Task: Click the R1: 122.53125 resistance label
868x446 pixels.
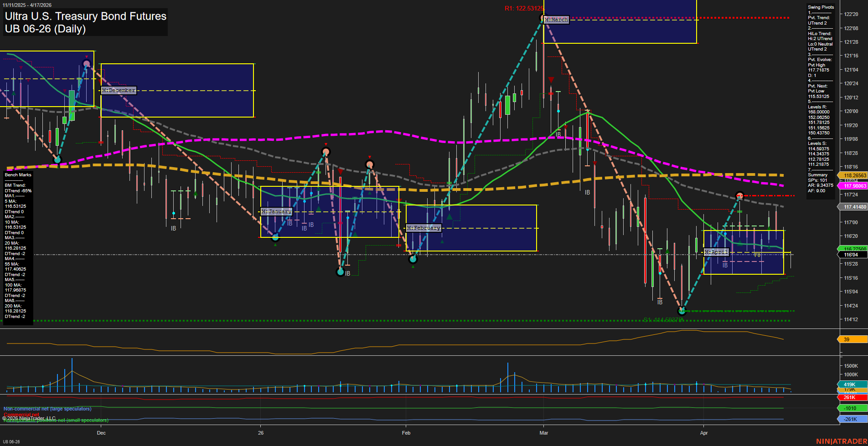Action: (524, 8)
